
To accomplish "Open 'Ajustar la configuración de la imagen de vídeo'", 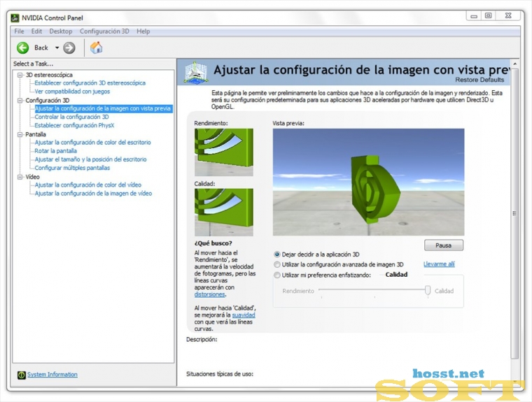I will tap(93, 194).
